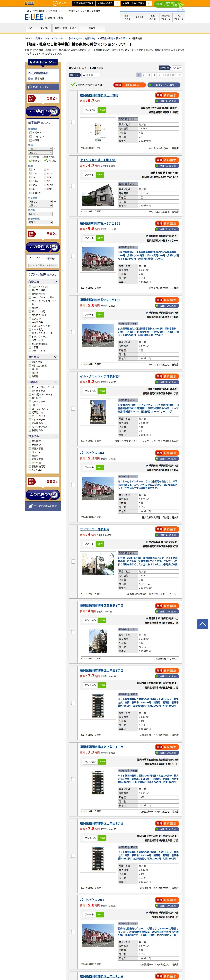The height and width of the screenshot is (980, 210).
Task: Open the サンフラワー博多駅南 building photo
Action: [98, 564]
